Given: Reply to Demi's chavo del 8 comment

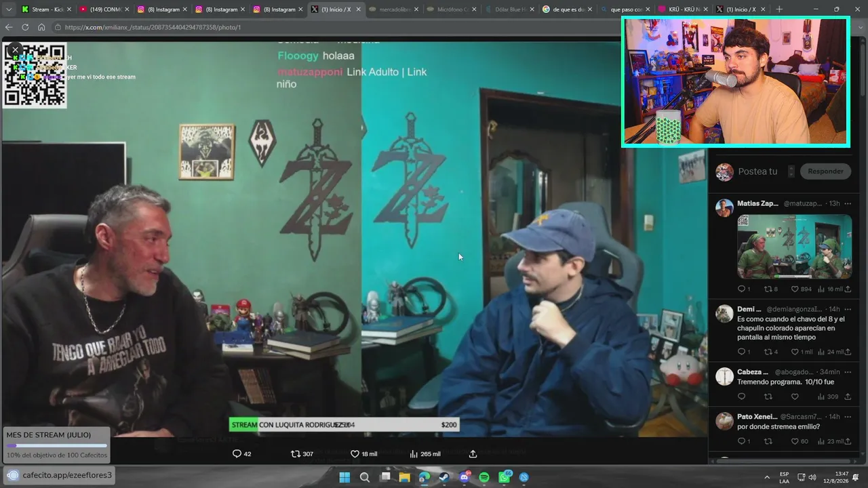Looking at the screenshot, I should pos(744,352).
